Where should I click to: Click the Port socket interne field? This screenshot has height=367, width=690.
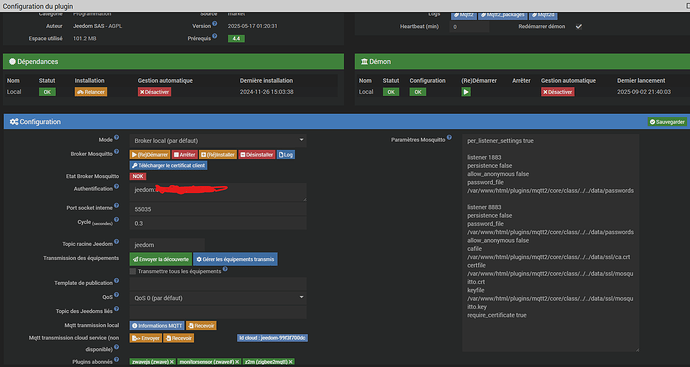tap(218, 209)
